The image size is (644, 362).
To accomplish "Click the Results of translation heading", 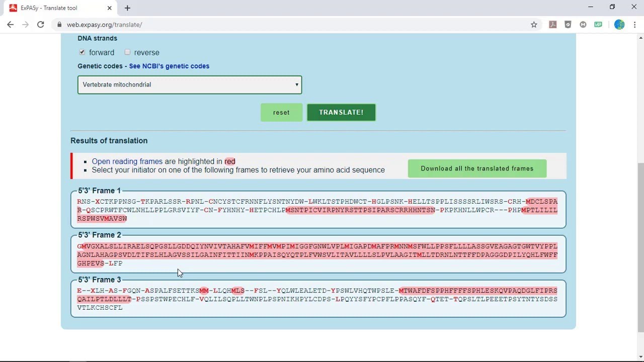I will [109, 141].
